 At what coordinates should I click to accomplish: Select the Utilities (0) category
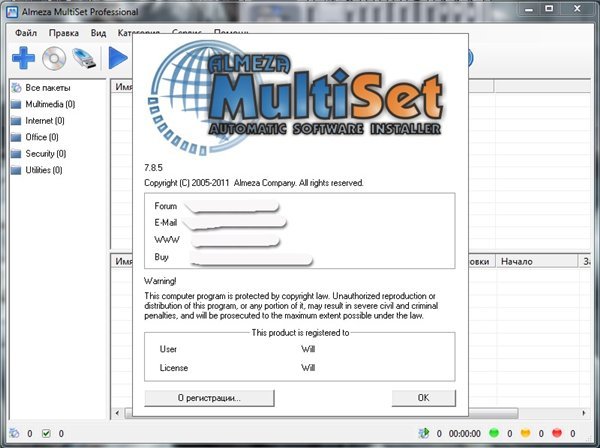44,170
